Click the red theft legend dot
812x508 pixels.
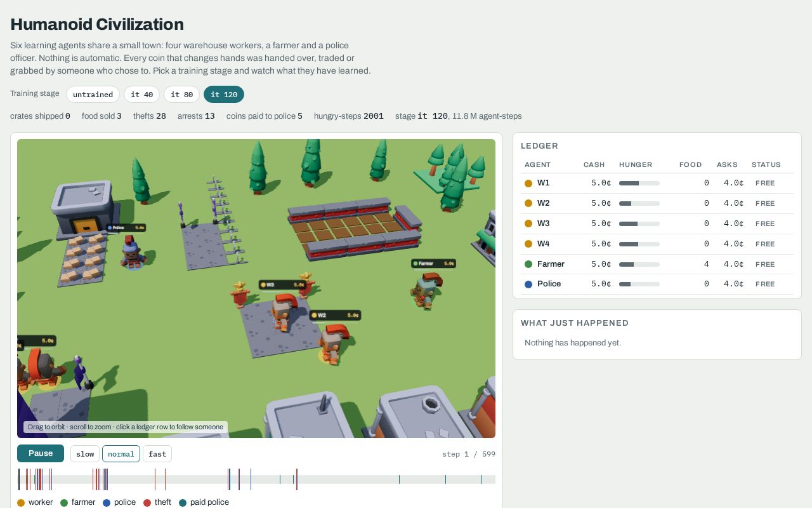click(147, 503)
